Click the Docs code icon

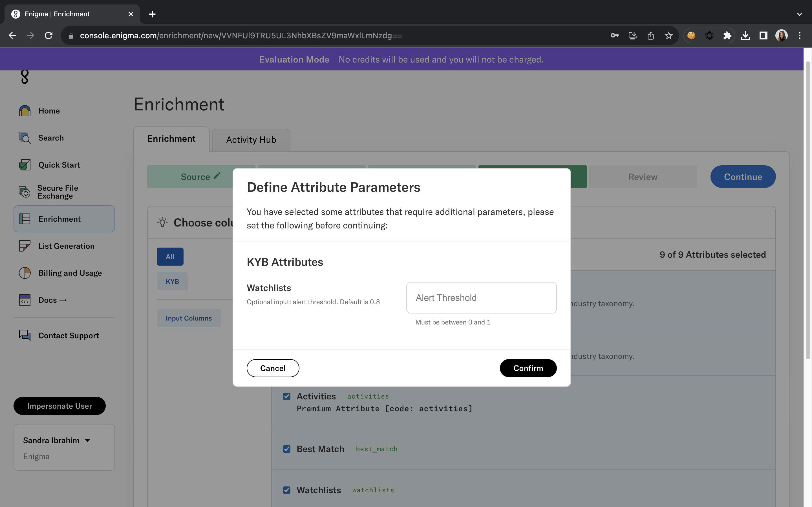[x=25, y=300]
